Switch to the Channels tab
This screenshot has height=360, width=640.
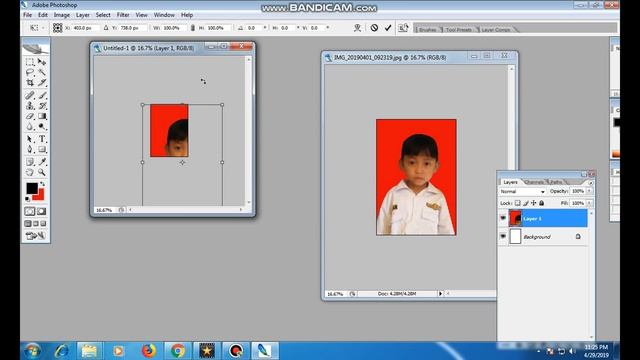[534, 182]
